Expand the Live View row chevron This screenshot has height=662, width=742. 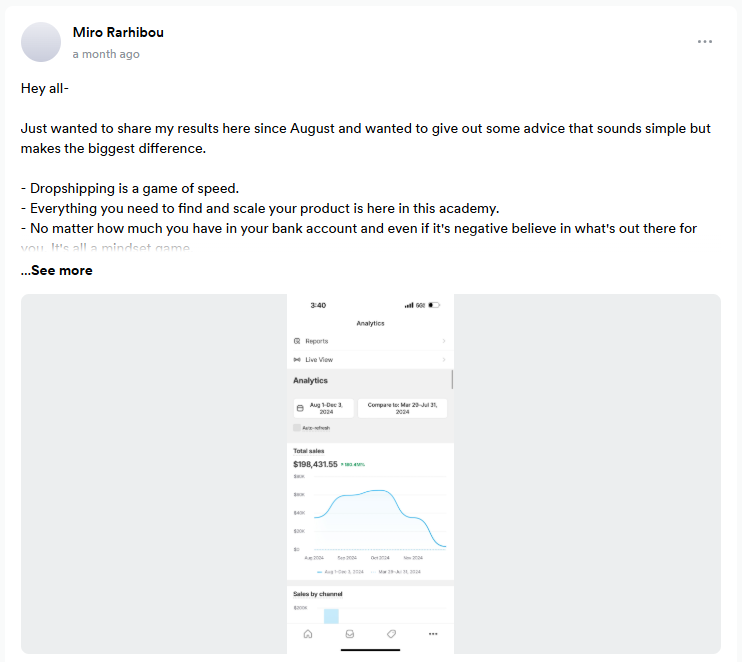tap(443, 359)
